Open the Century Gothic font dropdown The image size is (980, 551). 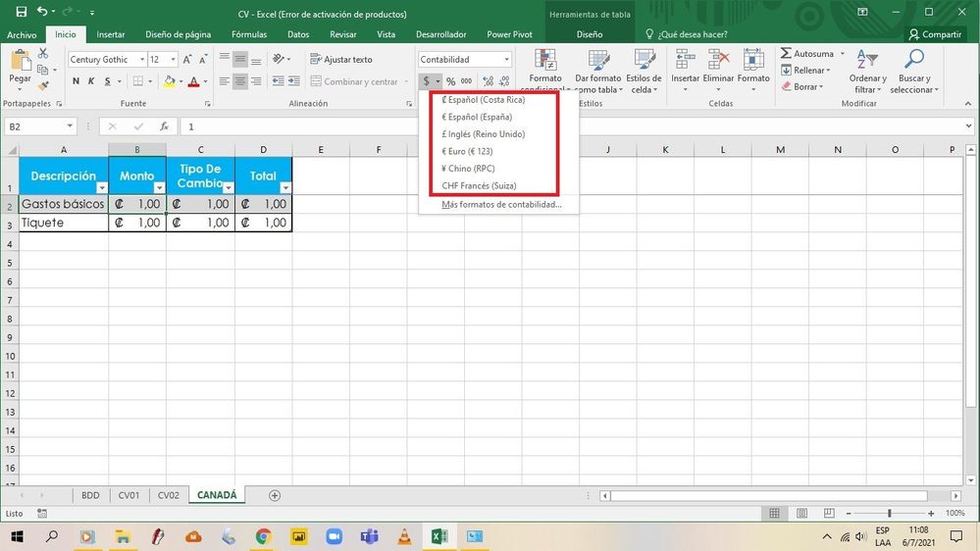142,60
